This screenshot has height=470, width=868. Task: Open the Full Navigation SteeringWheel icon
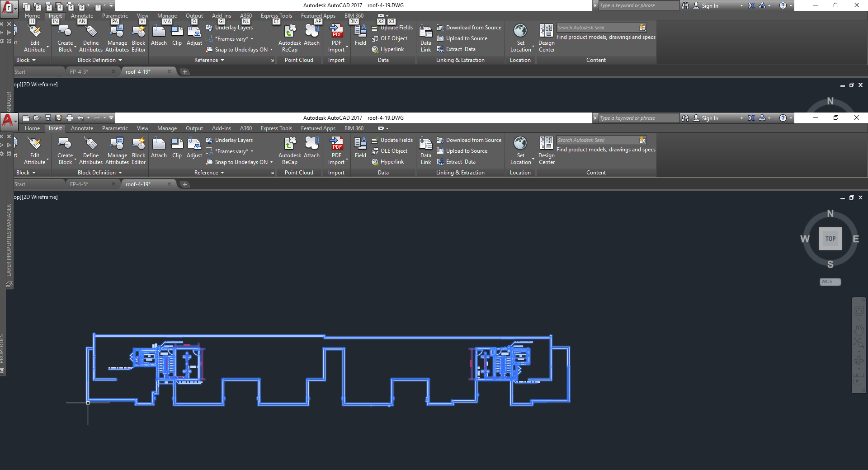coord(859,311)
